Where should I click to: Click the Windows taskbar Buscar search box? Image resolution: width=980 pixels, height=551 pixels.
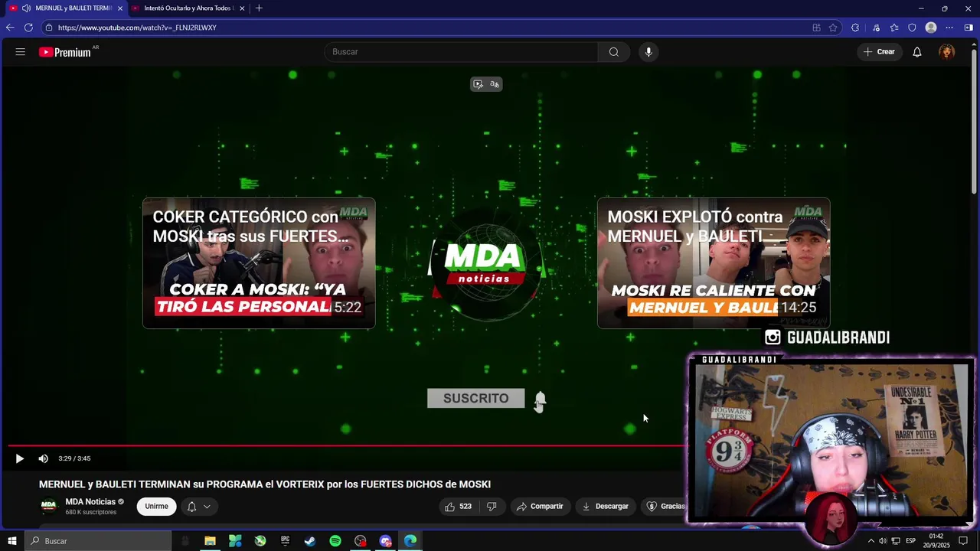point(98,541)
